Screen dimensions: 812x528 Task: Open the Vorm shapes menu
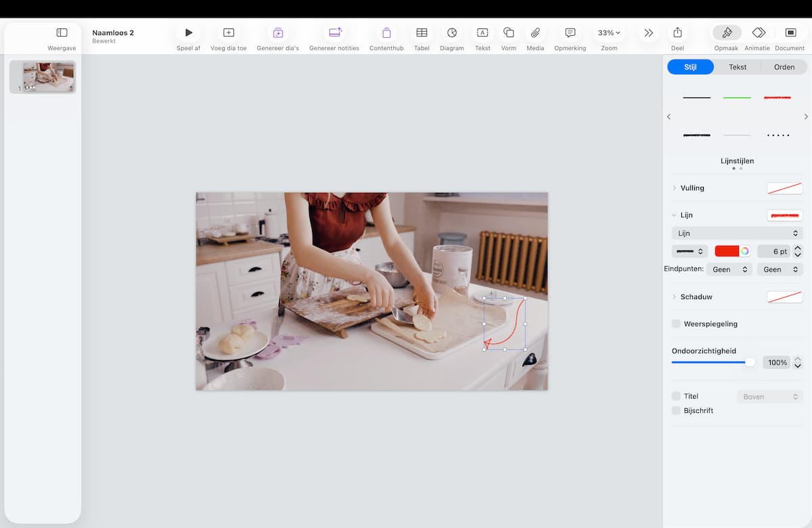coord(509,32)
